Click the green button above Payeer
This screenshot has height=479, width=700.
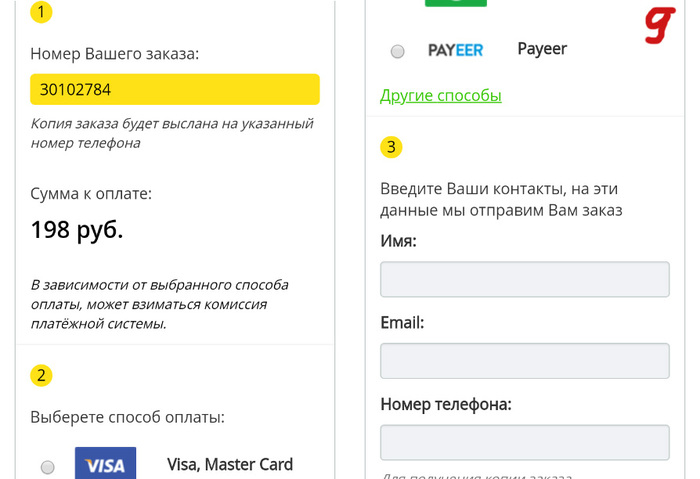pos(455,4)
